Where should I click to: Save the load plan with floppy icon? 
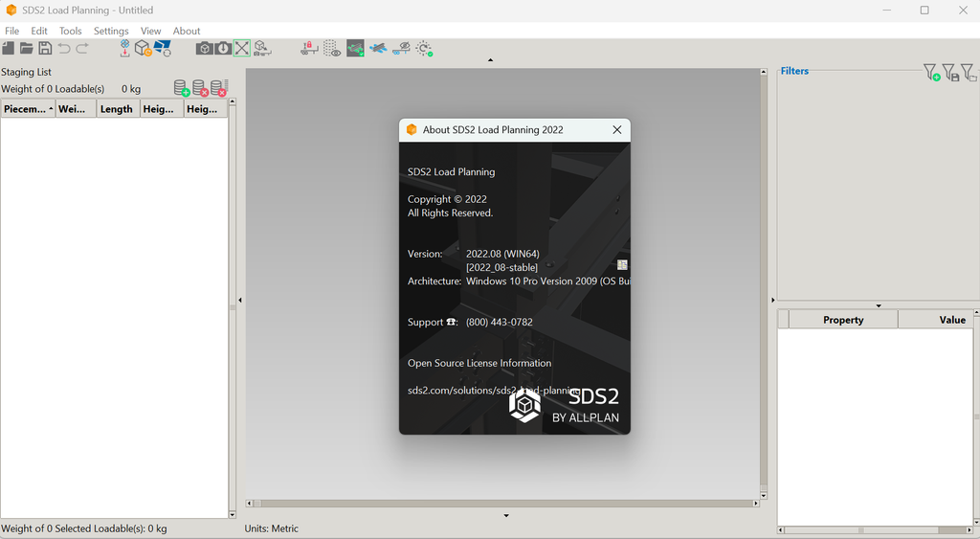click(45, 48)
